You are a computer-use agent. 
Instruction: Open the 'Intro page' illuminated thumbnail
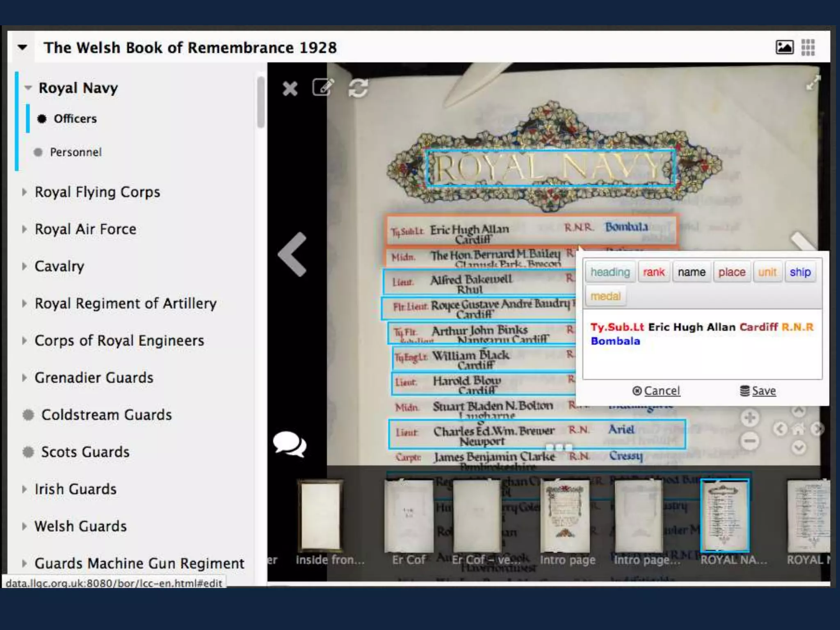(x=565, y=517)
